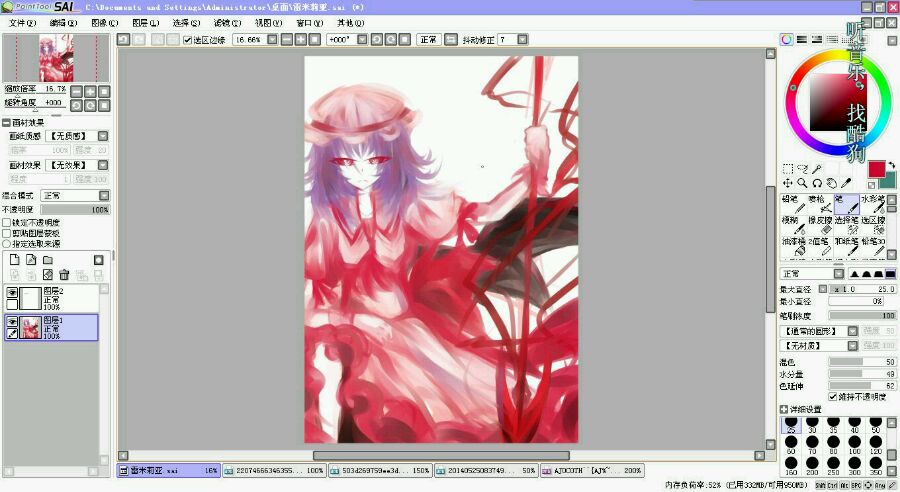Switch to the 503d269759 document tab
Viewport: 900px width, 492px height.
pos(379,470)
